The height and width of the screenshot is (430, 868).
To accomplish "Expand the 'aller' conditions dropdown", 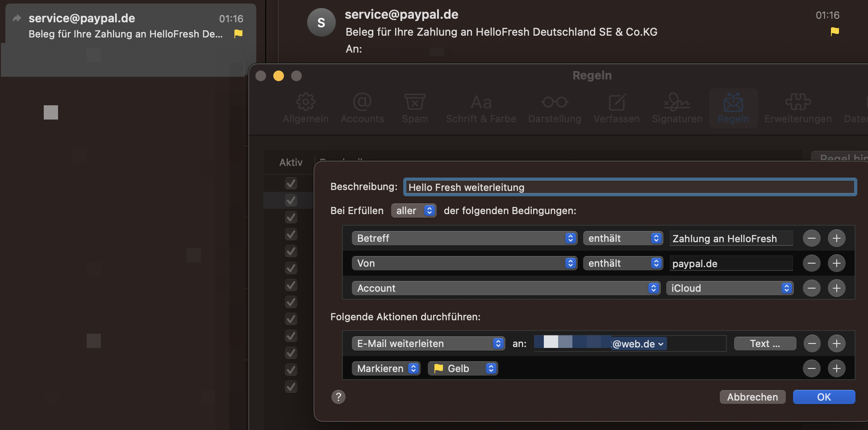I will click(413, 211).
